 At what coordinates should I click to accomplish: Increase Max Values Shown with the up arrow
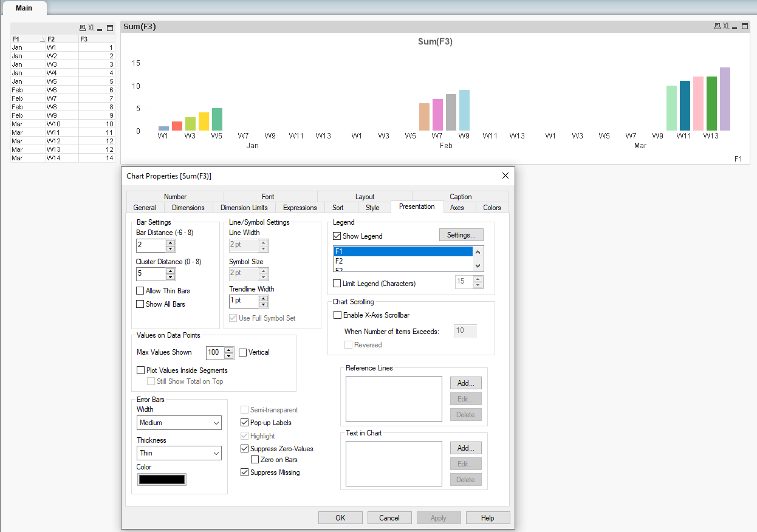(229, 349)
